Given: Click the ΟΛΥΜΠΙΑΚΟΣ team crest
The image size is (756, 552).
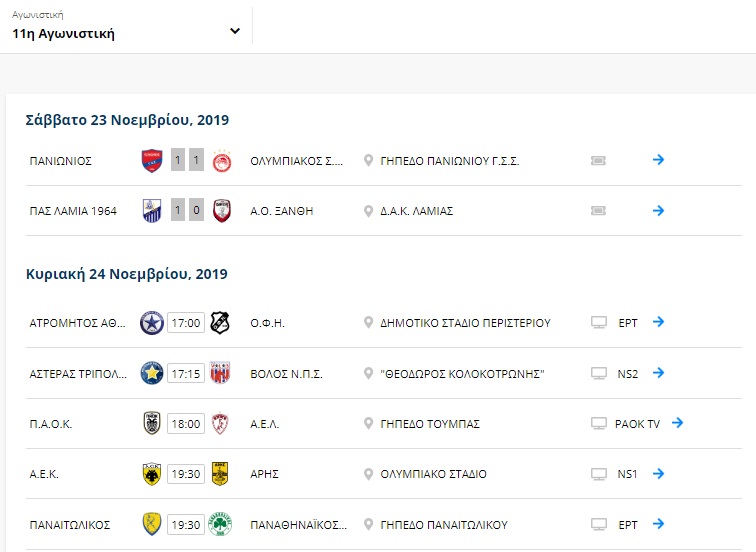Looking at the screenshot, I should (x=222, y=161).
